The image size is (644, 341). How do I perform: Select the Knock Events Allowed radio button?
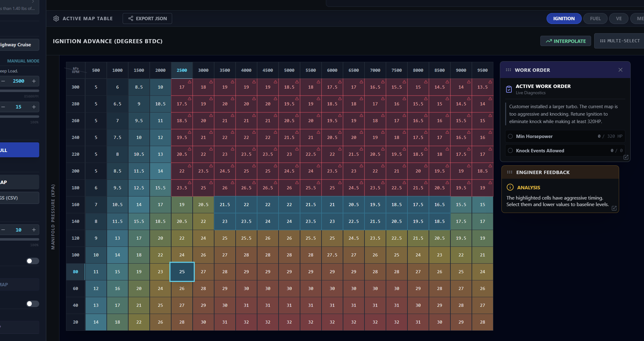510,151
